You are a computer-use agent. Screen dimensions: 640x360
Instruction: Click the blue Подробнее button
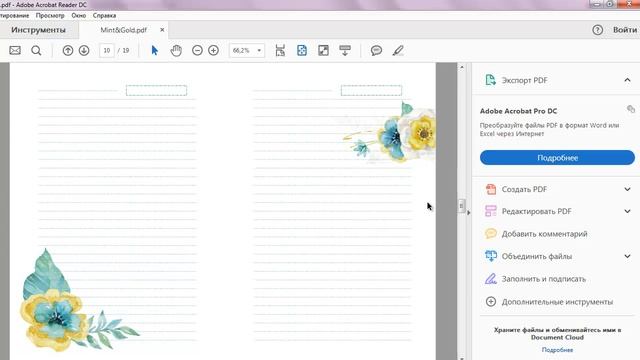[557, 158]
